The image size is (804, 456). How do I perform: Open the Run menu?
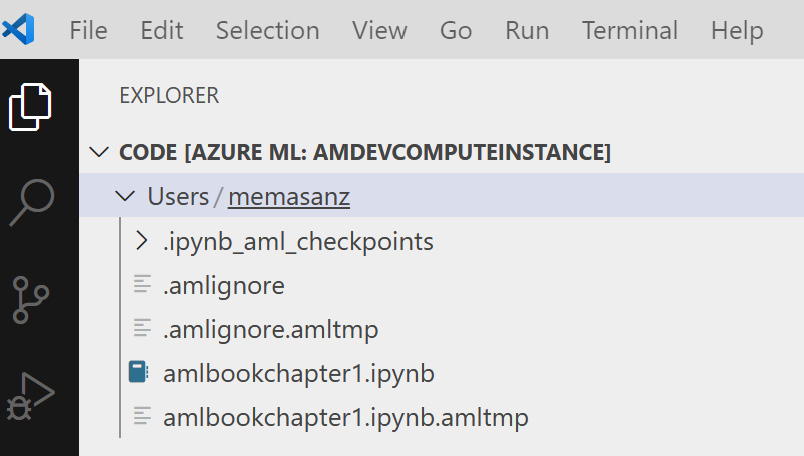(x=527, y=30)
